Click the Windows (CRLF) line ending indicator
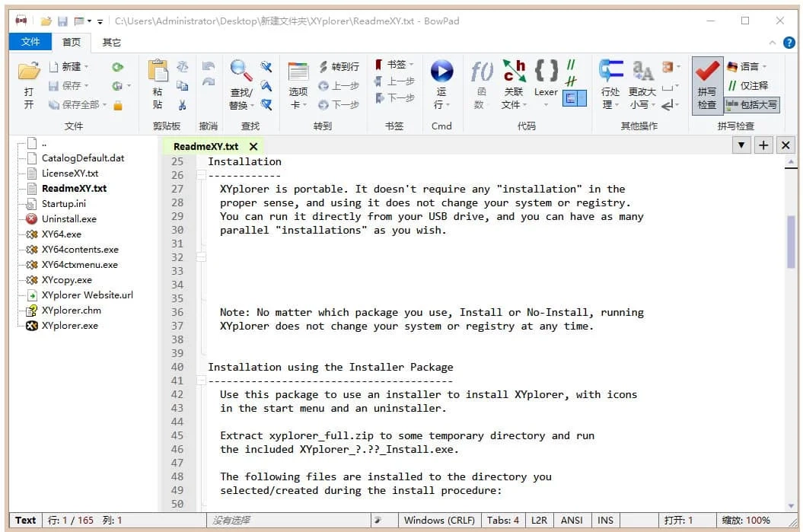This screenshot has width=803, height=532. pyautogui.click(x=439, y=521)
